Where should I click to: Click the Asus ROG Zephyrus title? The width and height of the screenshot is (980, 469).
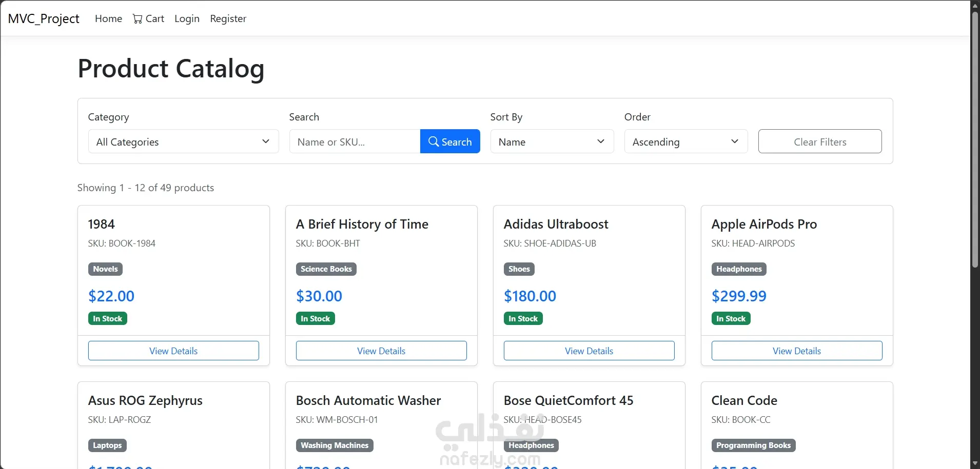click(145, 401)
